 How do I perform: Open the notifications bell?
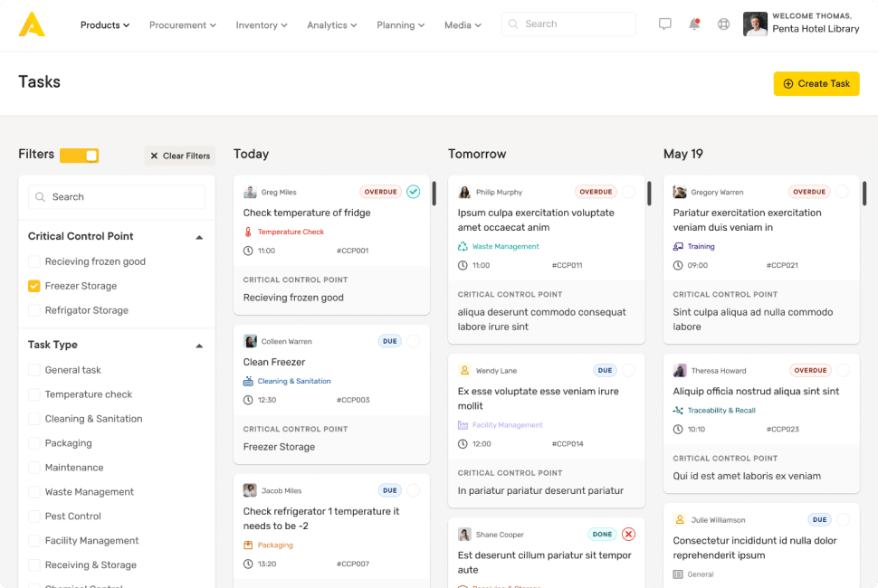pyautogui.click(x=694, y=24)
